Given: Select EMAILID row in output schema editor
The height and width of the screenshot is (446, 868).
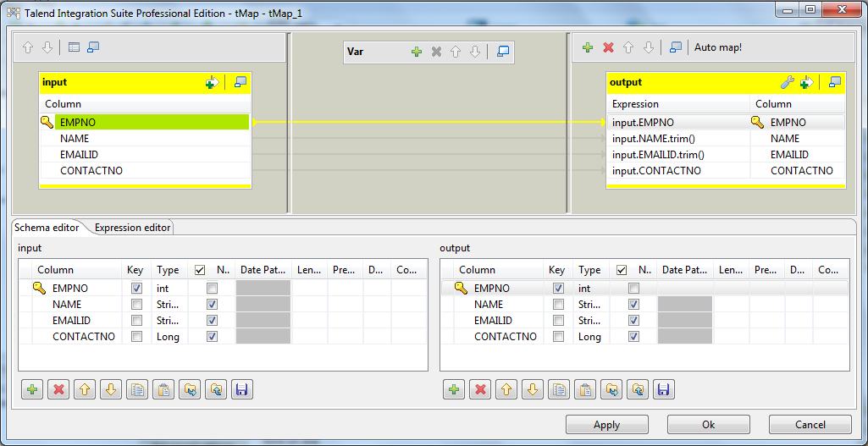Looking at the screenshot, I should [644, 321].
